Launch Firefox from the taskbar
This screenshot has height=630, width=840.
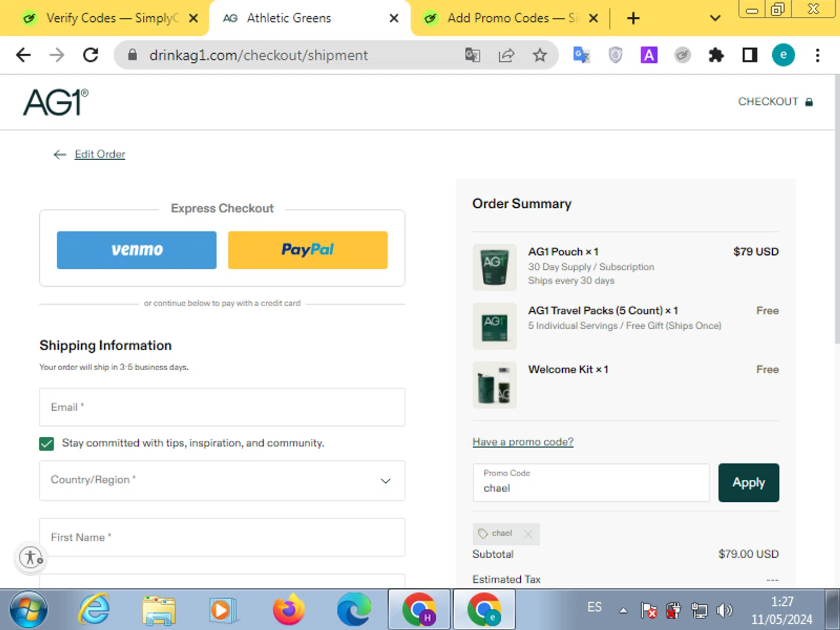point(289,609)
